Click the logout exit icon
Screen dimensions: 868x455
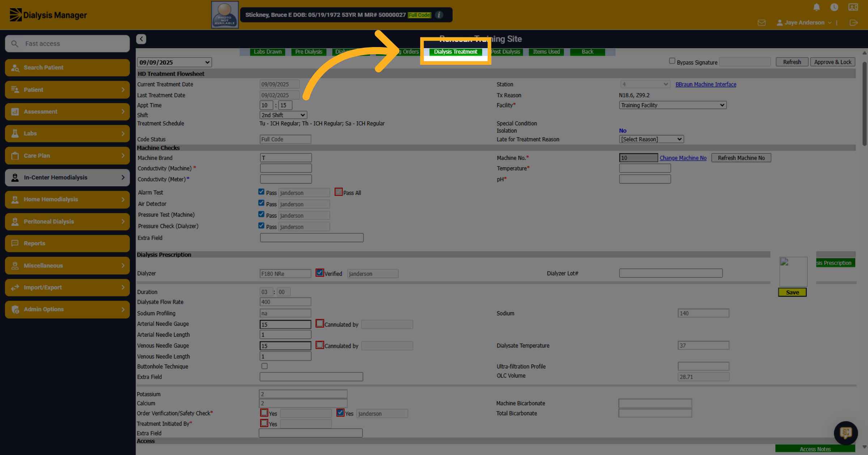854,23
